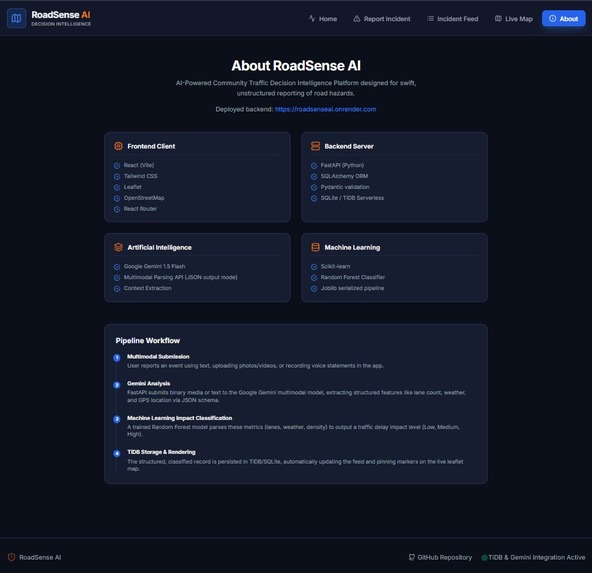Image resolution: width=592 pixels, height=573 pixels.
Task: Click the check icon beside SQLAlchemy ORM
Action: [314, 176]
